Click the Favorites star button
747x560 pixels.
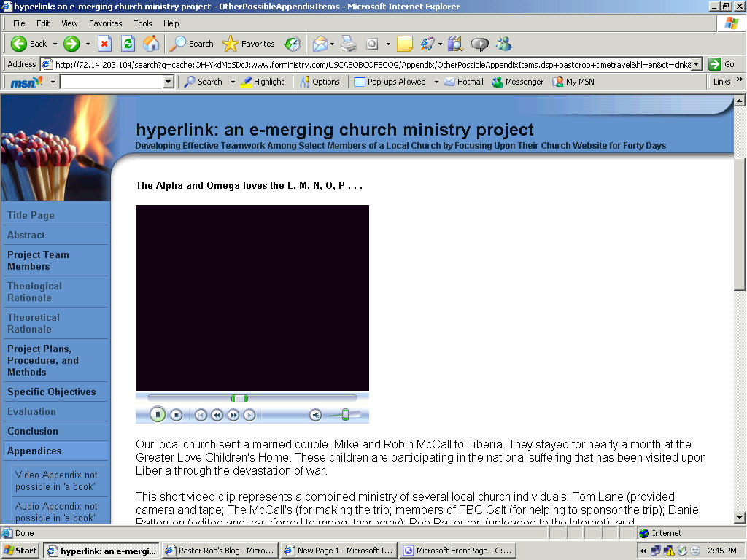click(x=249, y=44)
